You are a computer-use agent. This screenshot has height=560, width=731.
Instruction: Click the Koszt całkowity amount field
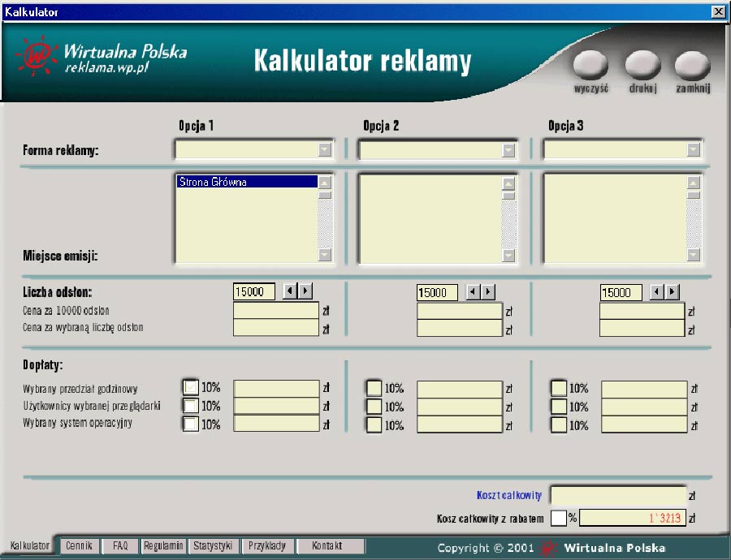click(618, 495)
